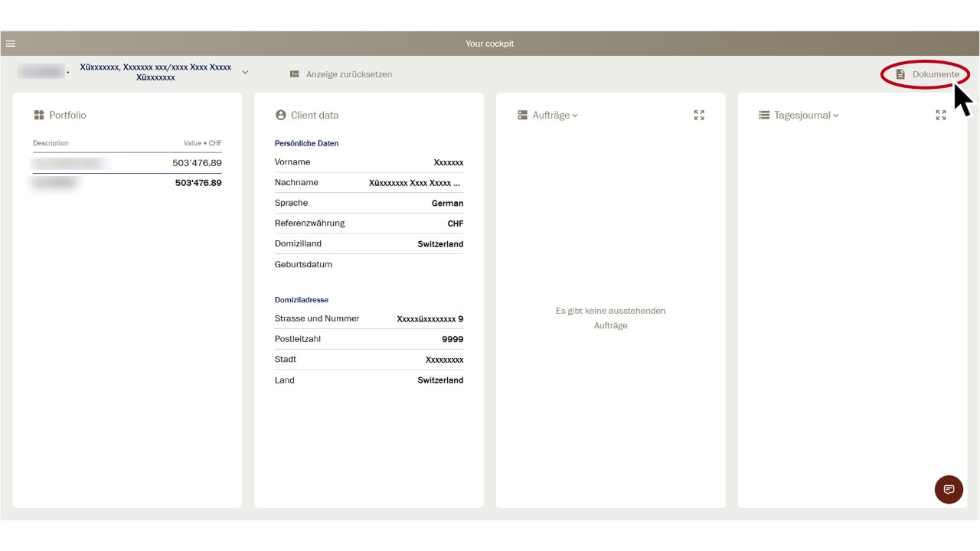The image size is (980, 551).
Task: Click the Aufträge list icon
Action: click(523, 115)
